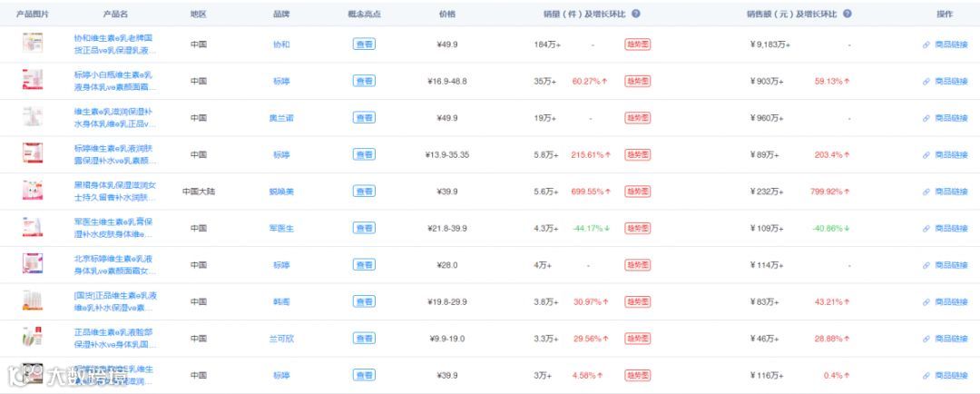Click 查看 button in ¥16.9-48.8 row
This screenshot has width=980, height=394.
365,81
